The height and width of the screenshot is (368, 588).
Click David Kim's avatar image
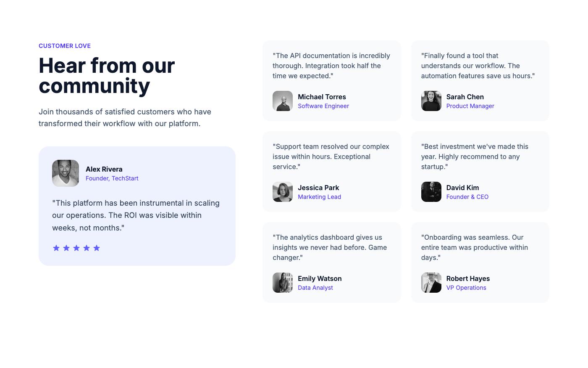431,192
